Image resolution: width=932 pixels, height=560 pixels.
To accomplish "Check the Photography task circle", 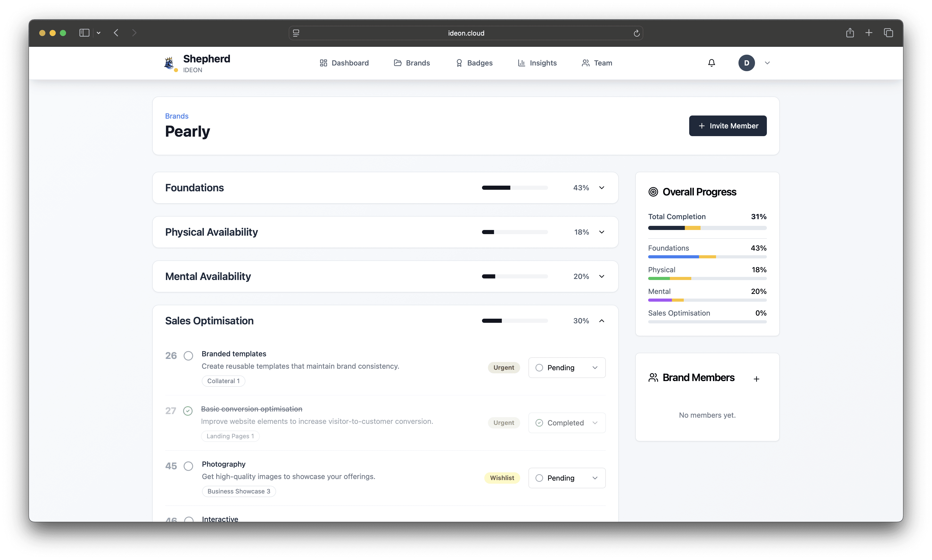I will point(188,466).
